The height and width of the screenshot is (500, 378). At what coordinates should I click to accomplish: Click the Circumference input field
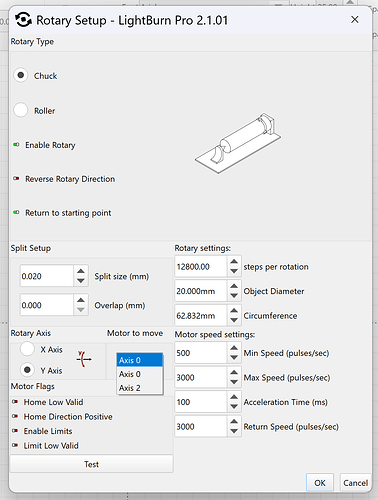tap(201, 315)
